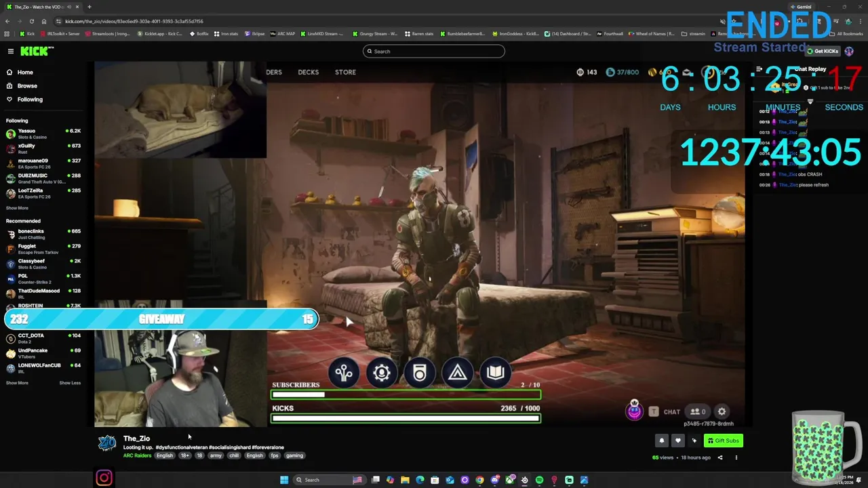Toggle channel notification bell
The width and height of the screenshot is (868, 488).
(662, 441)
